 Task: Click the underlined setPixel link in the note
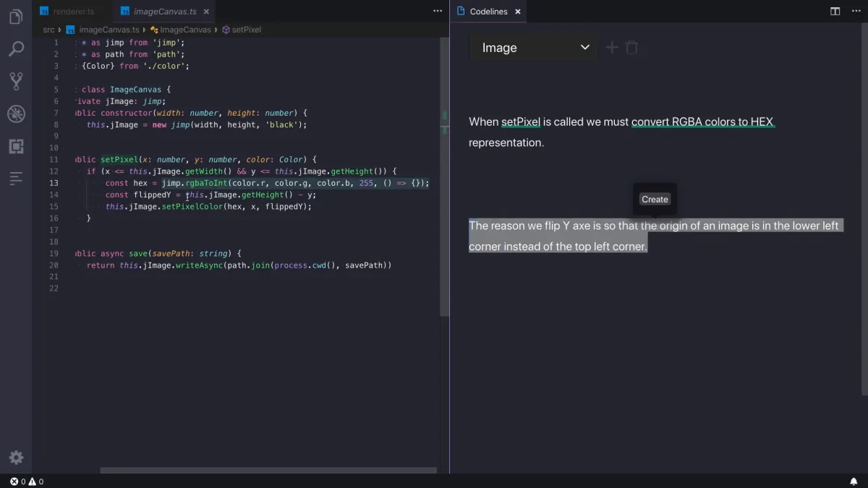pos(521,121)
